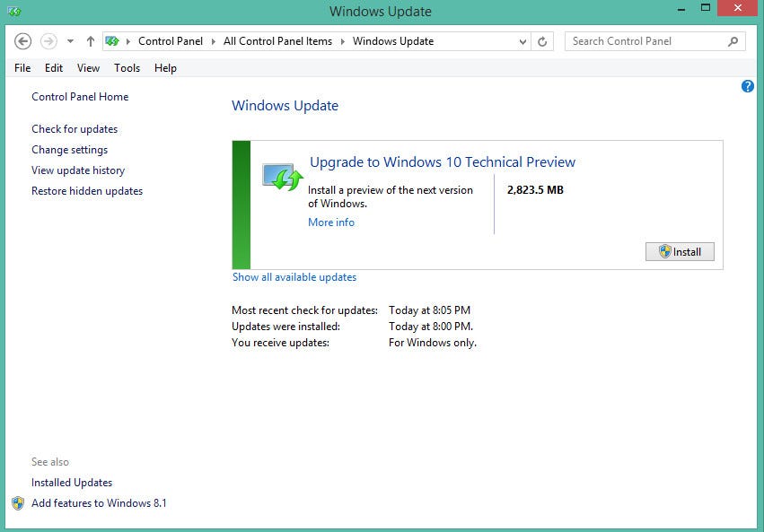Click the back navigation arrow
The height and width of the screenshot is (532, 764).
pos(21,41)
